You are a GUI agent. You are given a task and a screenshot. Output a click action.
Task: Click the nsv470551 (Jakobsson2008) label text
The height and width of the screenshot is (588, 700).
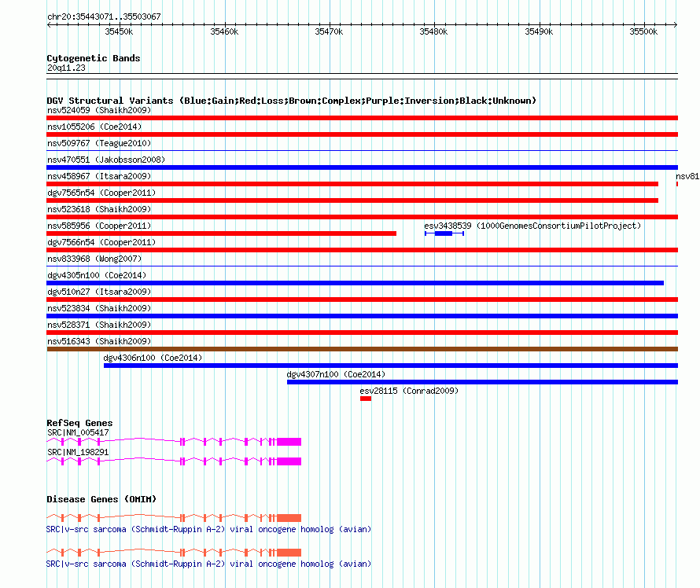(x=106, y=160)
